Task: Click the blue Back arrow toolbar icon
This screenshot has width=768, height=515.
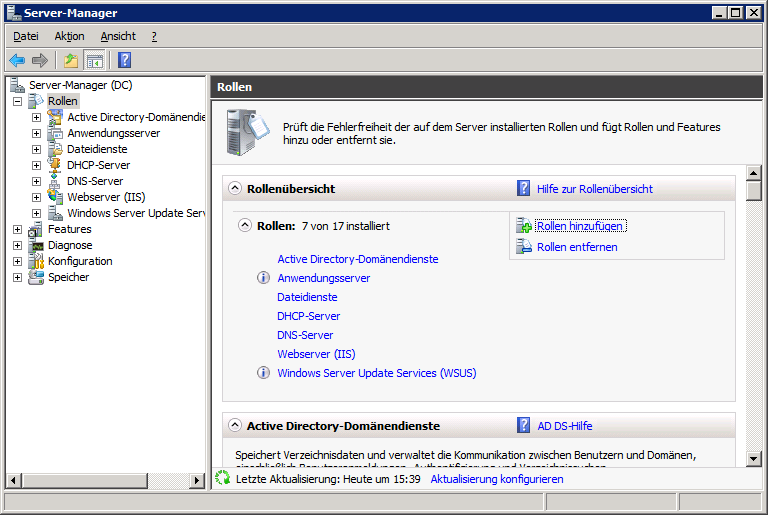Action: 17,60
